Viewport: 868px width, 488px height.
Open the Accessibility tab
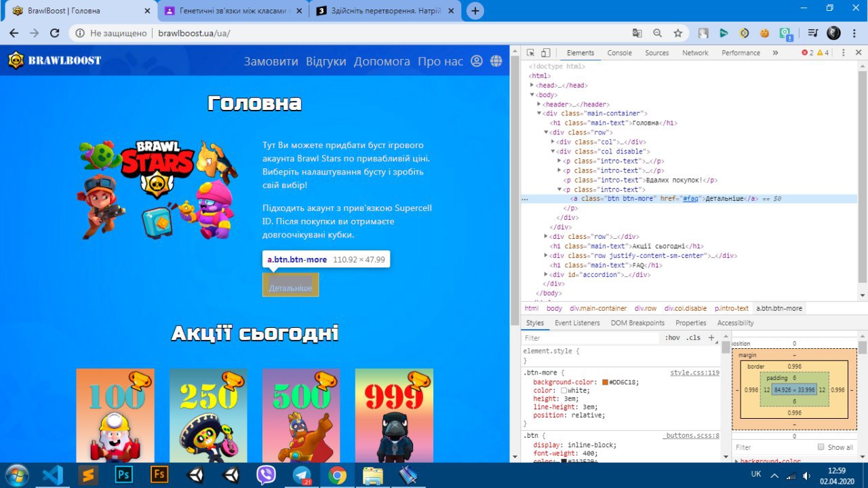pyautogui.click(x=735, y=323)
